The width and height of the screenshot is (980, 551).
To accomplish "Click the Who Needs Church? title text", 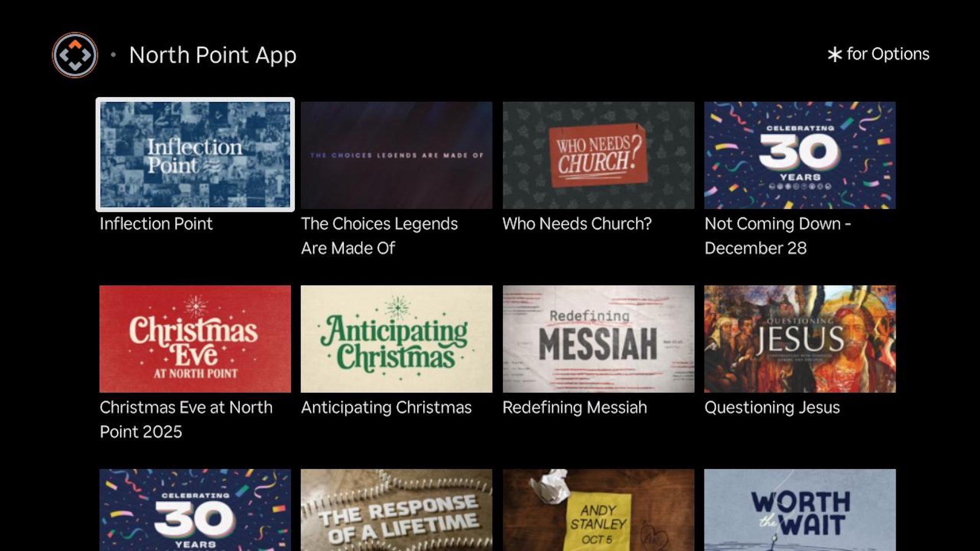I will (577, 224).
